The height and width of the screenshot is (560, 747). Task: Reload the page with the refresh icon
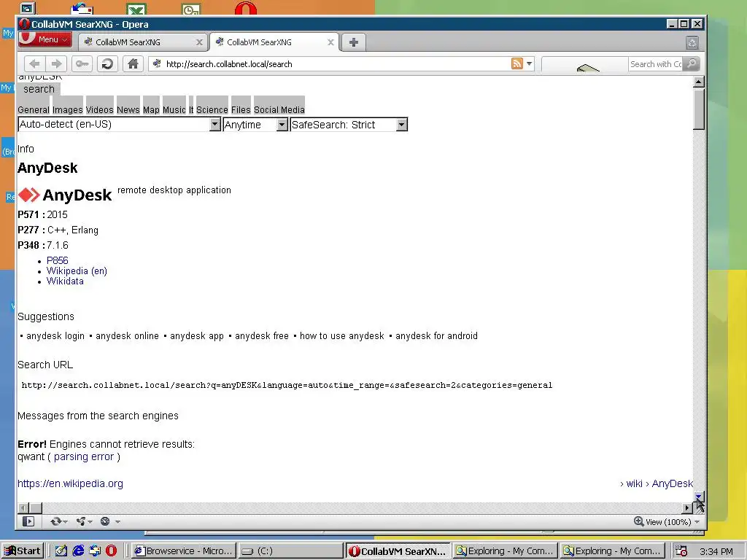click(108, 64)
